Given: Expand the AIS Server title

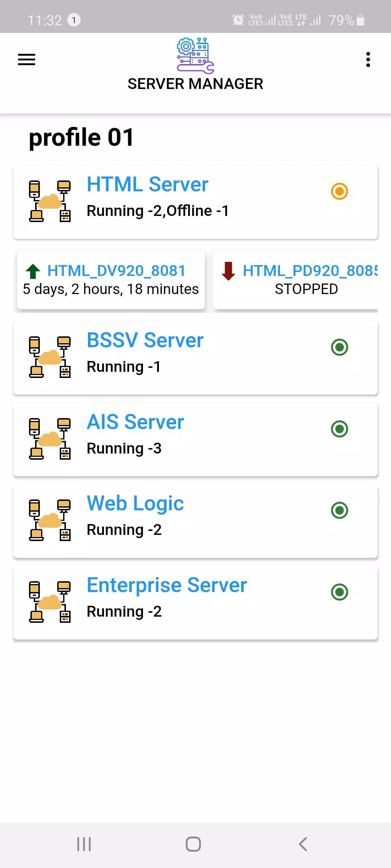Looking at the screenshot, I should pos(135,422).
